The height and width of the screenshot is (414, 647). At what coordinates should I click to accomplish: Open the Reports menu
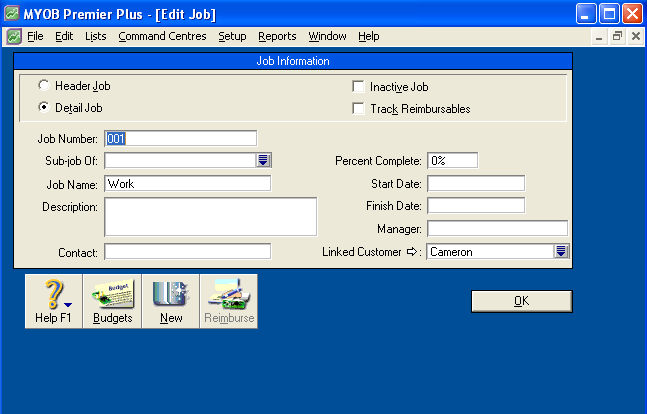pyautogui.click(x=277, y=36)
